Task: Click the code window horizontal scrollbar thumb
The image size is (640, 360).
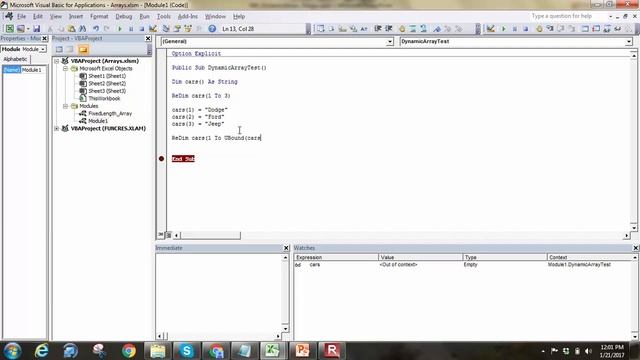Action: (x=211, y=235)
